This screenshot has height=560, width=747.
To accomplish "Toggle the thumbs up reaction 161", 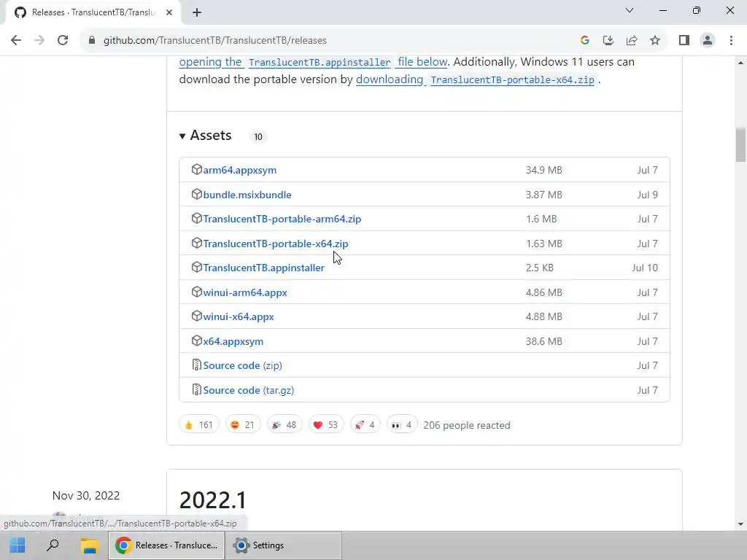I will point(198,425).
